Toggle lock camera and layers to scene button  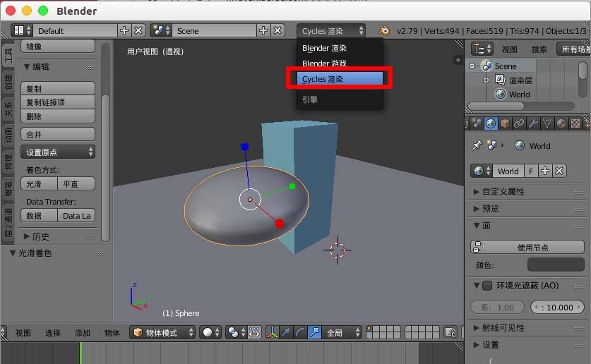click(450, 332)
